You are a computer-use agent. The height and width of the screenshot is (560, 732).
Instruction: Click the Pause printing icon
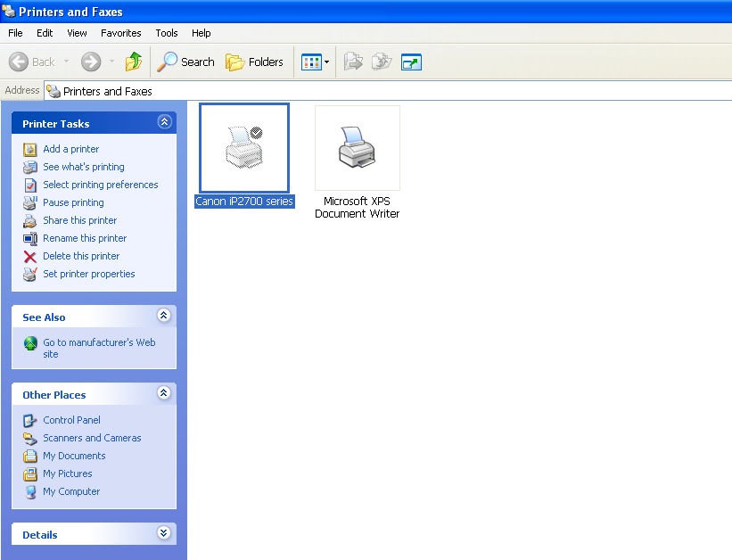pos(30,202)
